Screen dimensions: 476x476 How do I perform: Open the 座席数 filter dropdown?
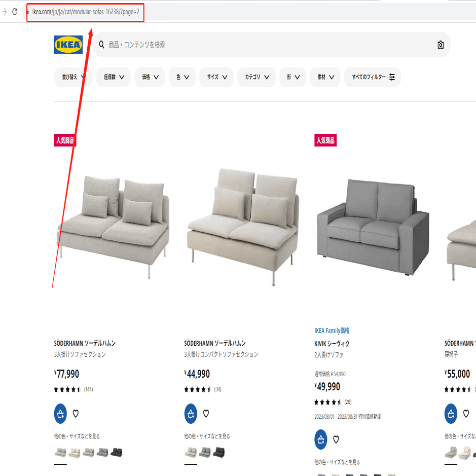(114, 77)
